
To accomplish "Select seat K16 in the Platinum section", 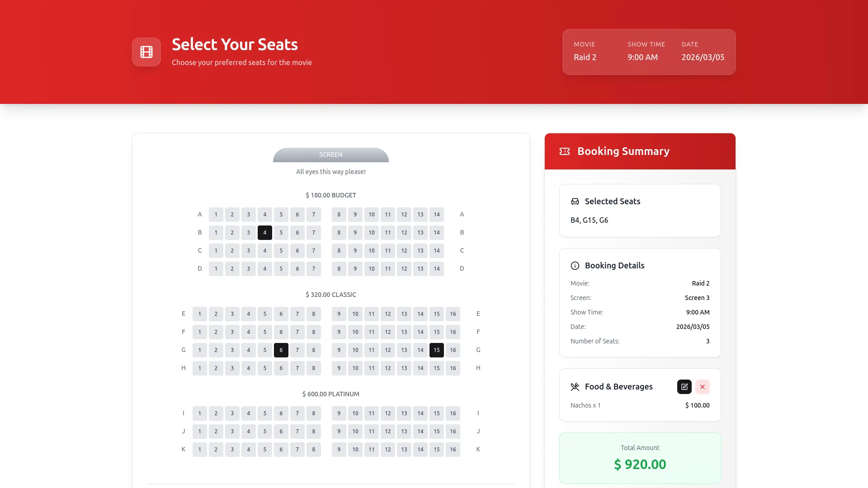I will click(x=453, y=449).
